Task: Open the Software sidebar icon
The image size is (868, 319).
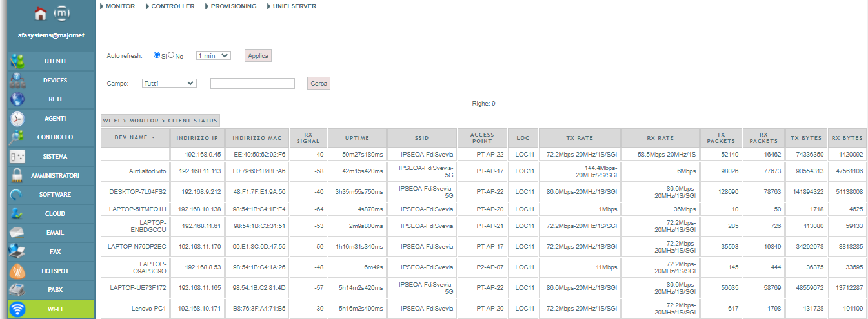Action: point(17,195)
